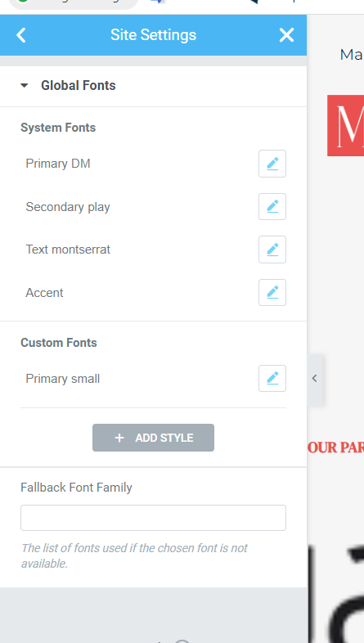Screen dimensions: 364x643
Task: Click the Global Fonts section heading
Action: coord(79,86)
